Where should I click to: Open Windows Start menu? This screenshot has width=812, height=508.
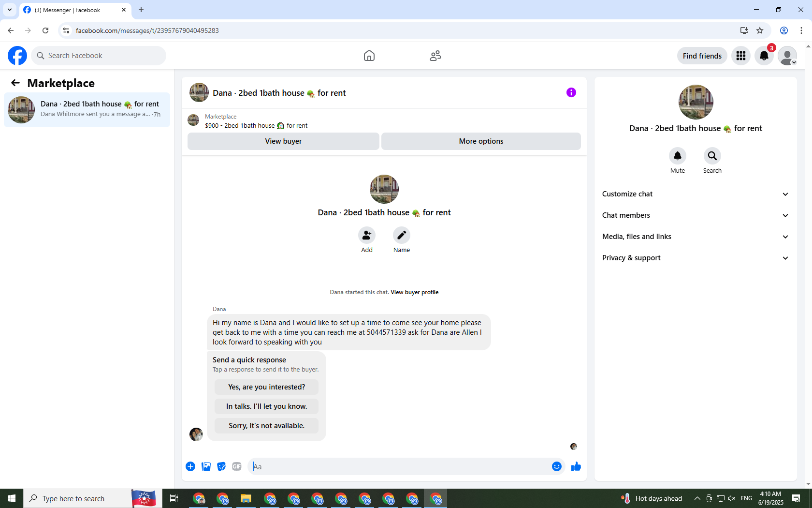pos(12,498)
